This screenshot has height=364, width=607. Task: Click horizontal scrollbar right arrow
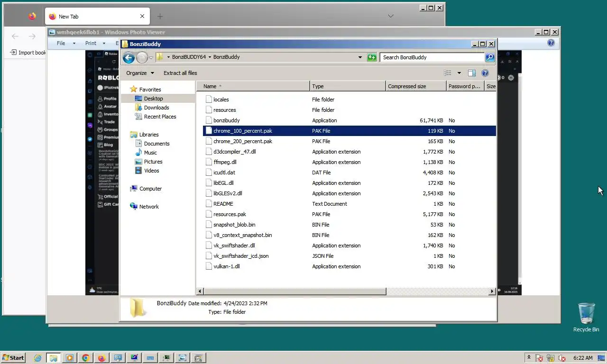coord(492,291)
